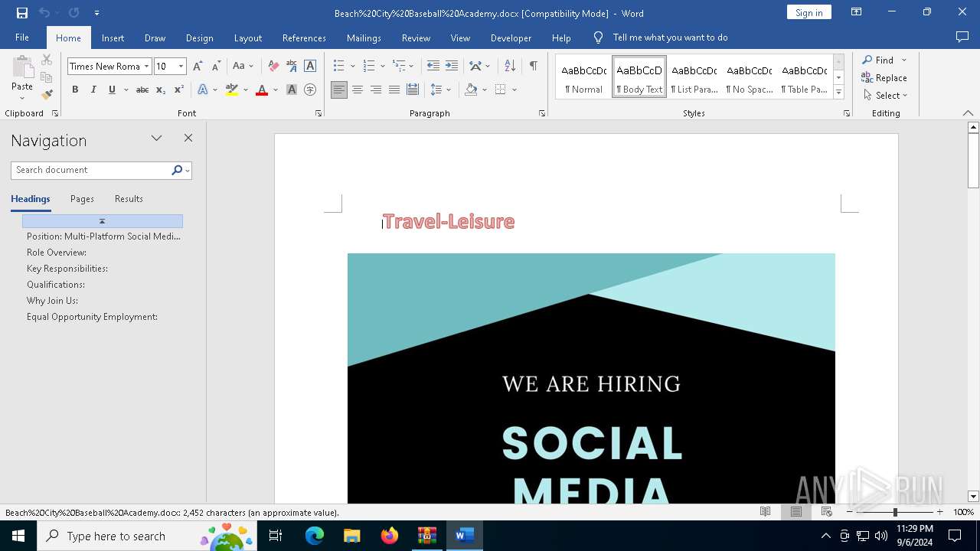Click the font color red swatch button
Viewport: 980px width, 551px height.
click(x=262, y=90)
